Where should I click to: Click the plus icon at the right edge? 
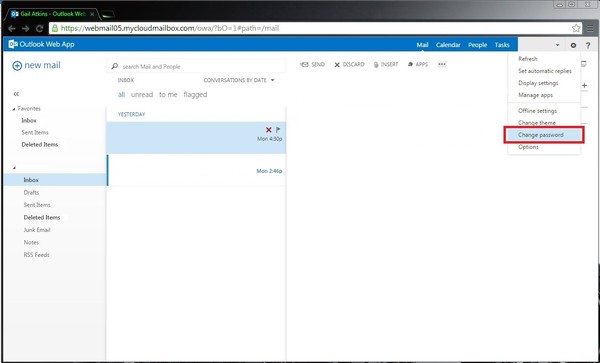click(585, 85)
